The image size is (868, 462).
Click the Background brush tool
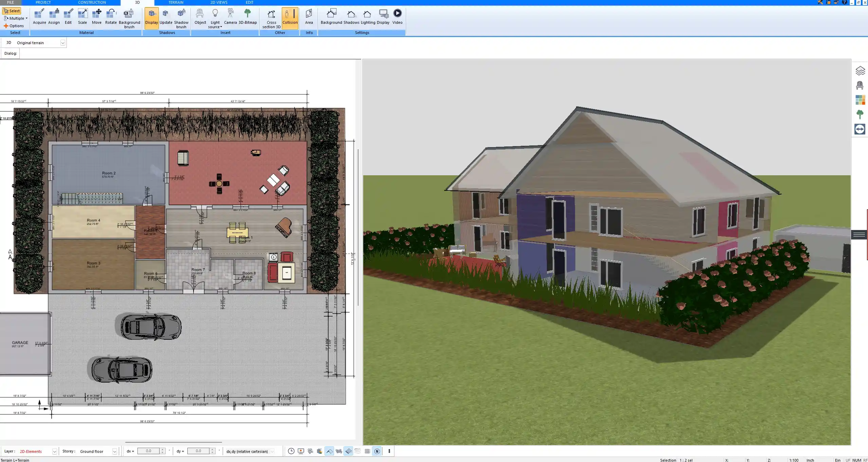tap(129, 18)
